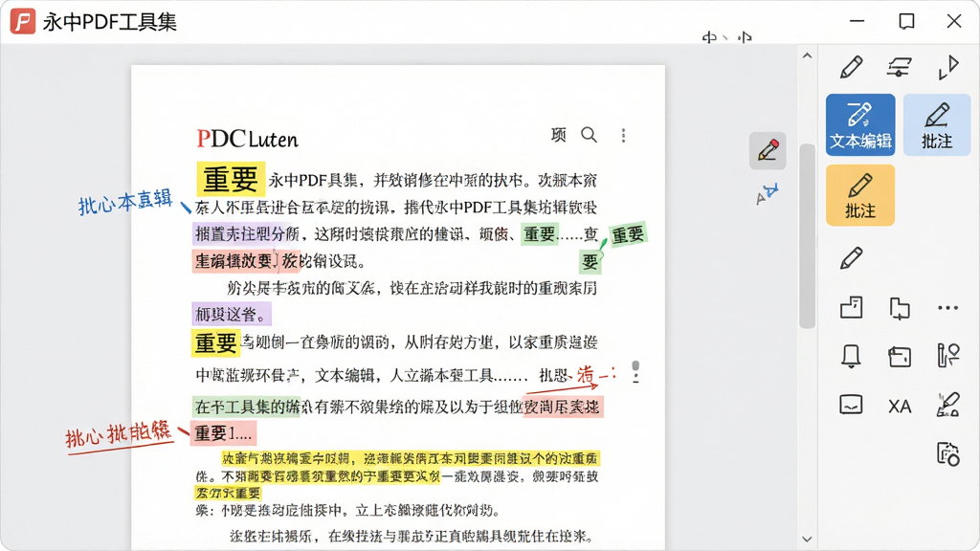Viewport: 980px width, 551px height.
Task: Click the scroll up arrow of the document scrollbar
Action: tap(807, 56)
